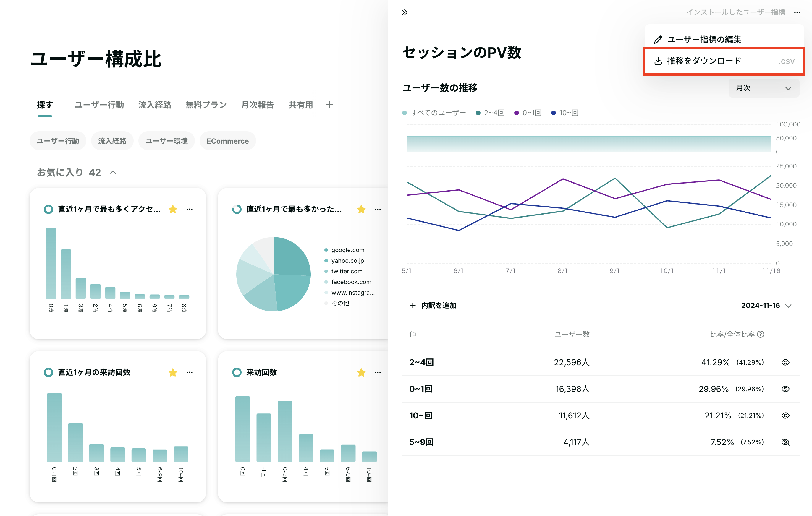The width and height of the screenshot is (812, 516).
Task: Switch to 月次報告 tab
Action: tap(258, 105)
